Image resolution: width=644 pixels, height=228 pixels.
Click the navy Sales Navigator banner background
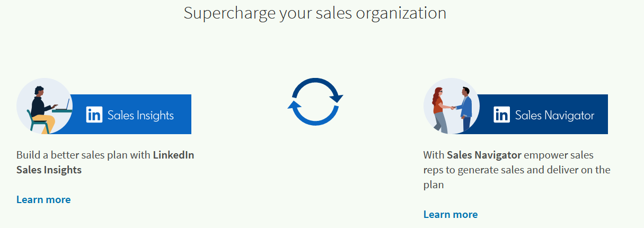[541, 114]
